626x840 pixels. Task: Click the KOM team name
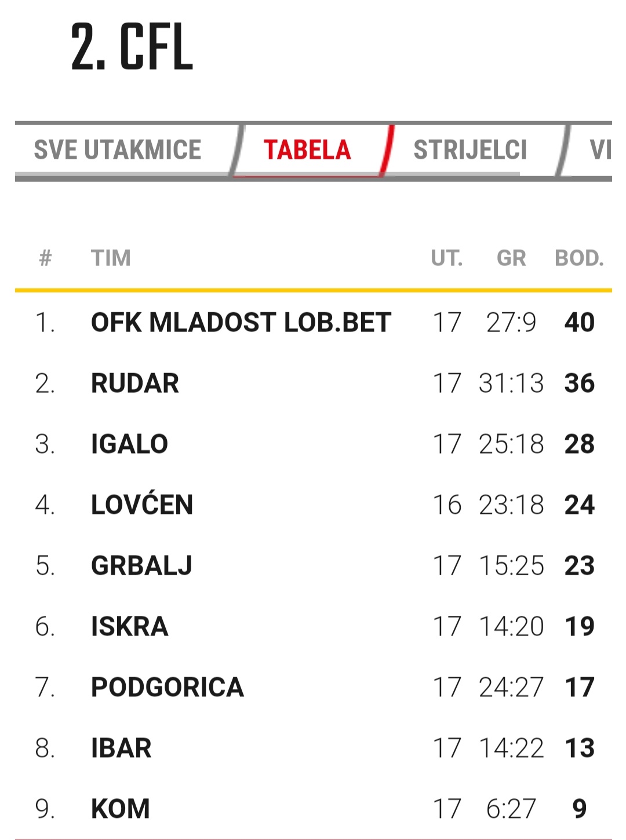[121, 809]
